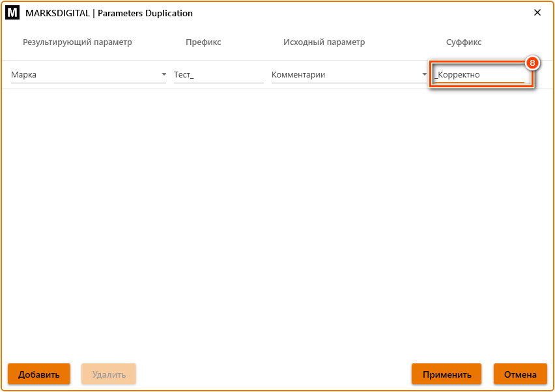Cancel using the Отмена button
The height and width of the screenshot is (392, 555).
click(520, 374)
